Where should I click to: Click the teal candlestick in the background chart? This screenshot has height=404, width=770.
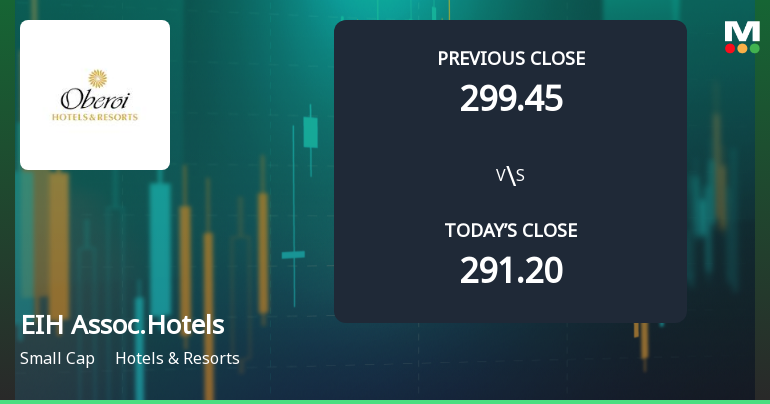pyautogui.click(x=309, y=131)
